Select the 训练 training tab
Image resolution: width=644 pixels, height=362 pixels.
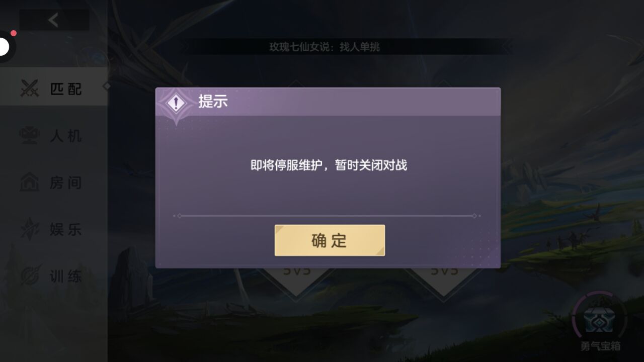(53, 276)
